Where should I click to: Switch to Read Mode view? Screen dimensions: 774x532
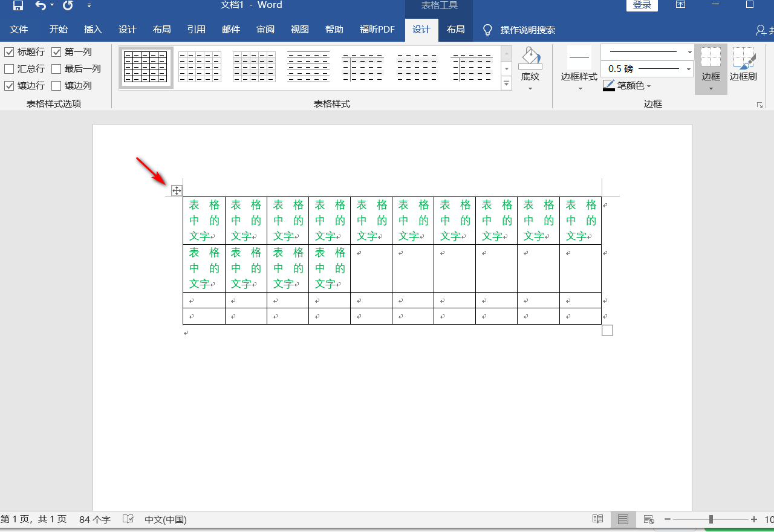597,519
